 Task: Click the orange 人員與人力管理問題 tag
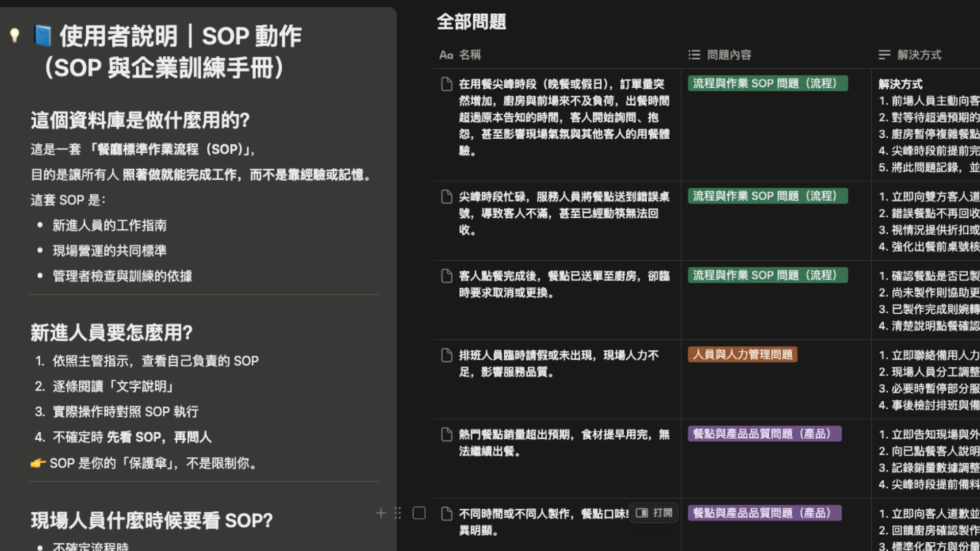[742, 355]
